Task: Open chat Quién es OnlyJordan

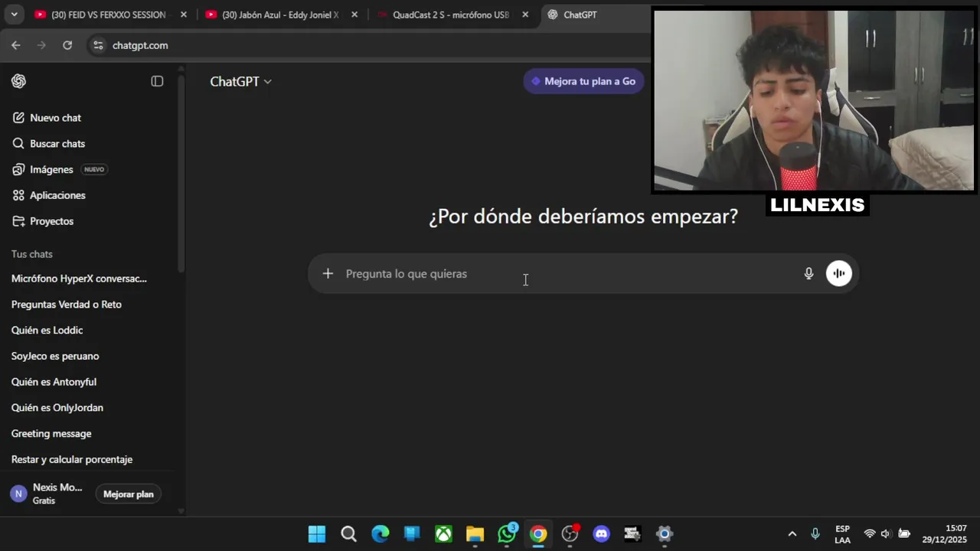Action: pos(57,408)
